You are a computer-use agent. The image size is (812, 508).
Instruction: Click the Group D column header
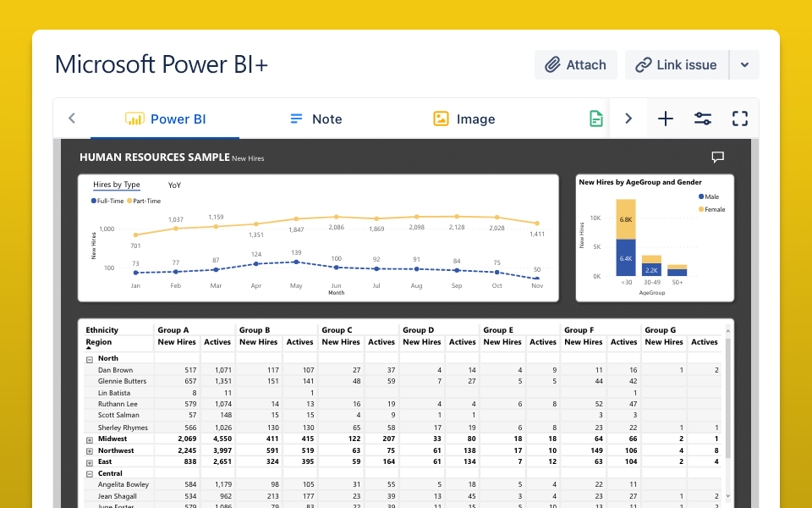419,329
